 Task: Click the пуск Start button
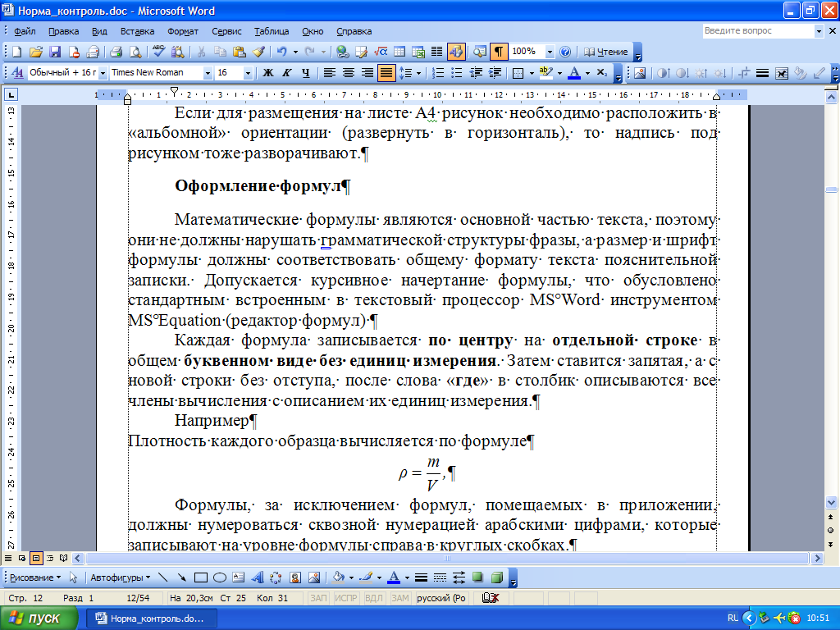pos(38,619)
